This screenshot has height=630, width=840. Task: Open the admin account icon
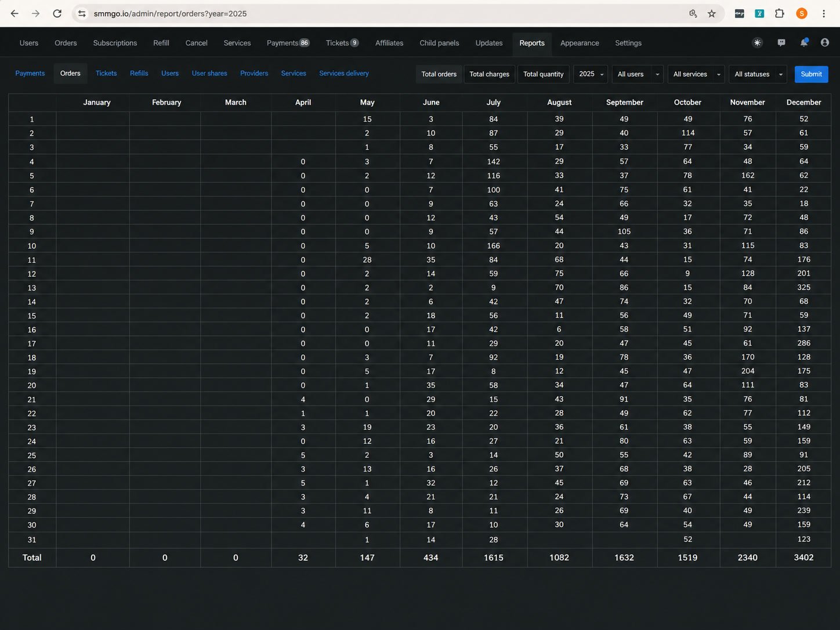click(825, 42)
